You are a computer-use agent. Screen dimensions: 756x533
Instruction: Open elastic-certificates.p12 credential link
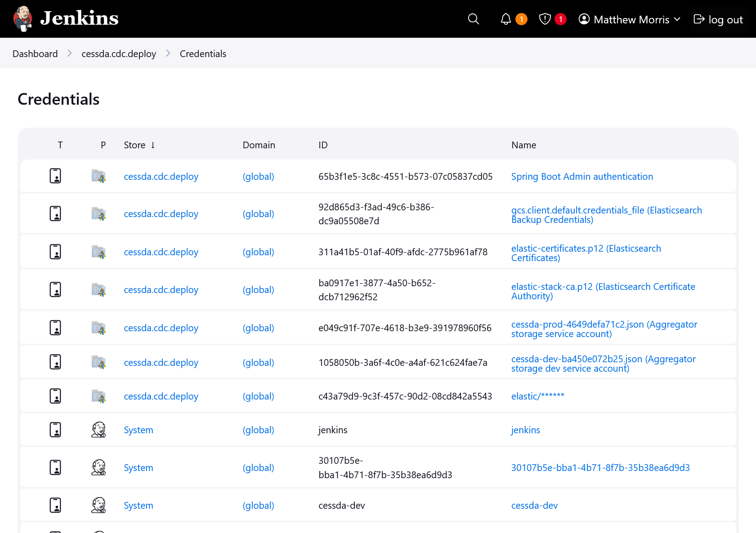(586, 253)
